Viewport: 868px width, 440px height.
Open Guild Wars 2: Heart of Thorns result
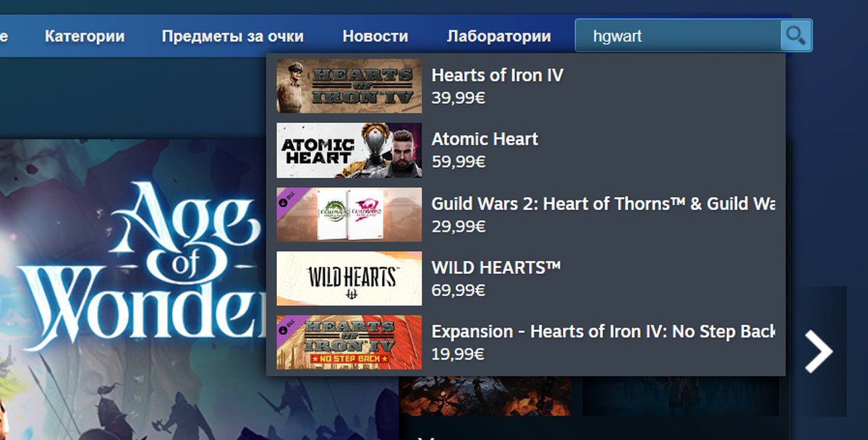(x=526, y=214)
